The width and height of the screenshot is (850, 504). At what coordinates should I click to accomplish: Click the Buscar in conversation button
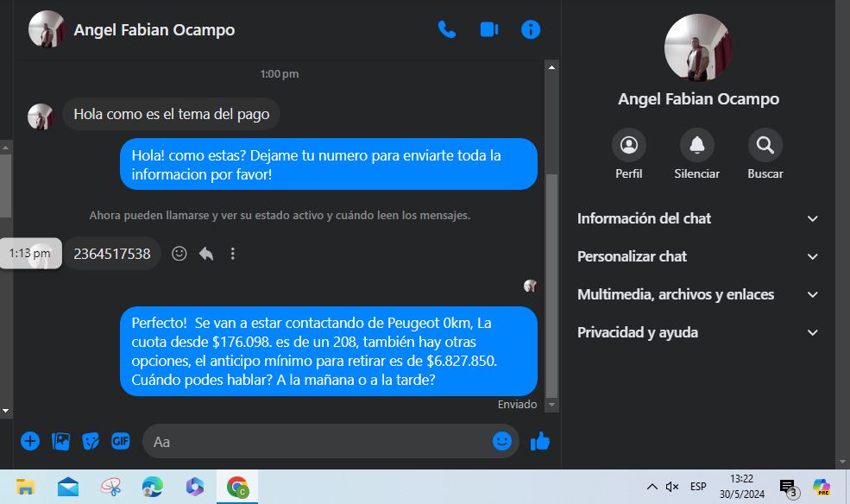765,154
